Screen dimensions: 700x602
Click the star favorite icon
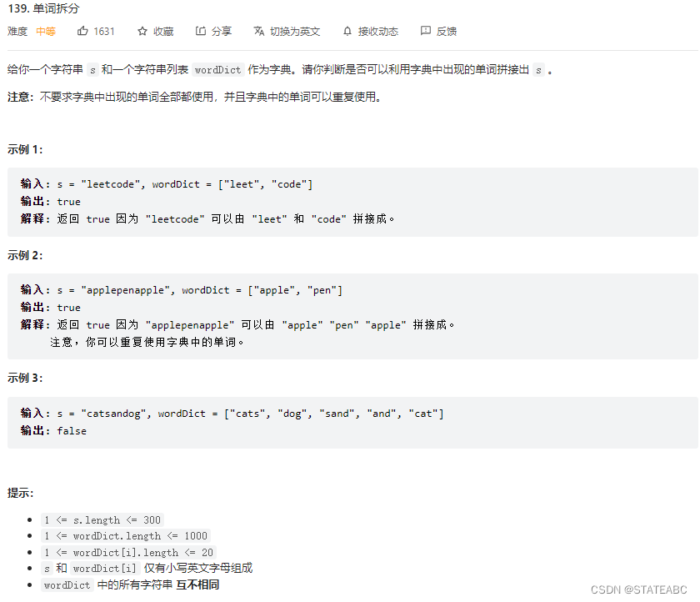142,31
